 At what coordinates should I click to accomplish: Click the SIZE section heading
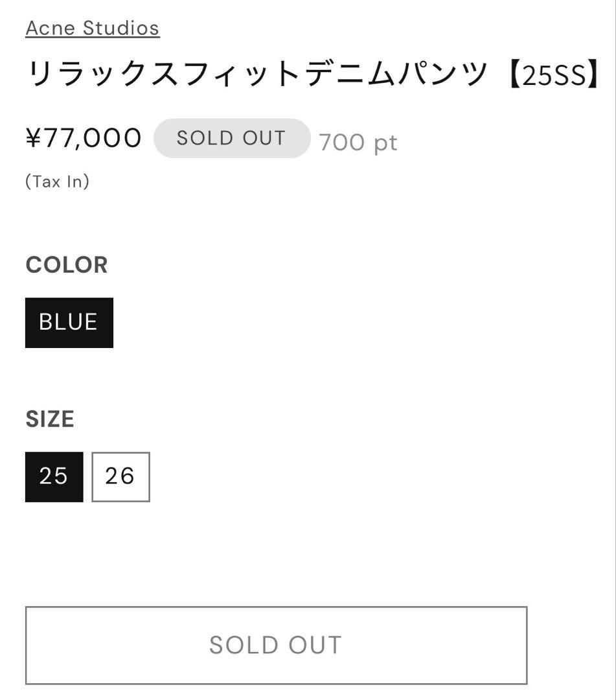50,419
